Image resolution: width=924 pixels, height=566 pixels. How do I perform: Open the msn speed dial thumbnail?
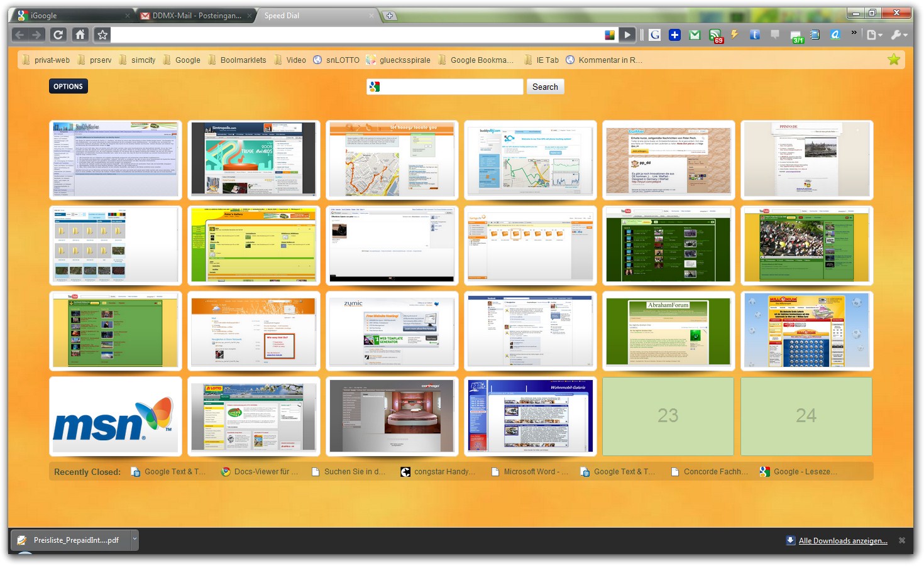click(x=116, y=416)
